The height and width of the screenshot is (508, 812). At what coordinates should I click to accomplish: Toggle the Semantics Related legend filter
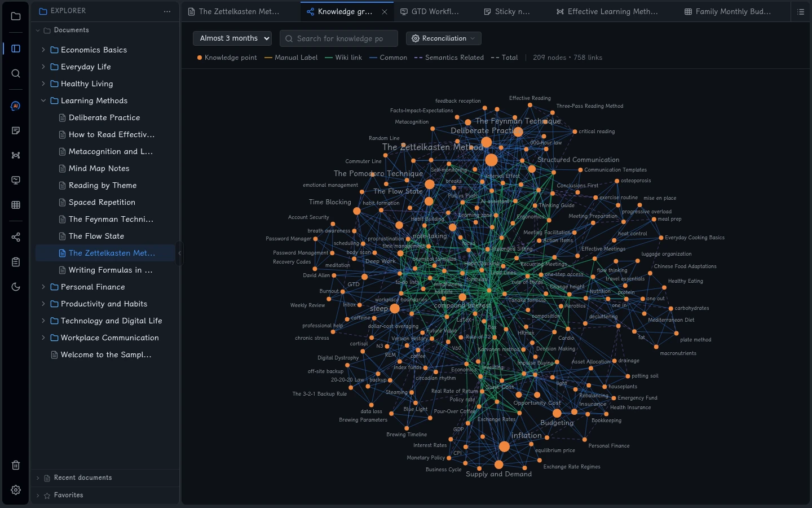(449, 58)
